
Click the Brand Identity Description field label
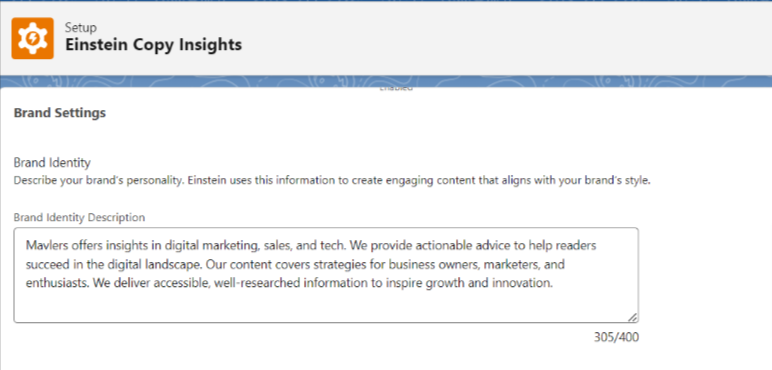coord(79,217)
